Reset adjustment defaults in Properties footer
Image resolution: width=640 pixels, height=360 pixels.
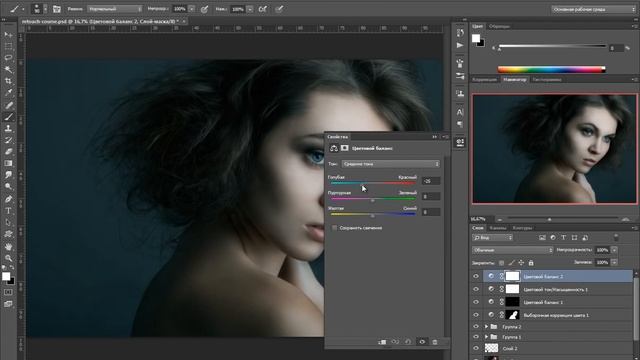[x=408, y=342]
